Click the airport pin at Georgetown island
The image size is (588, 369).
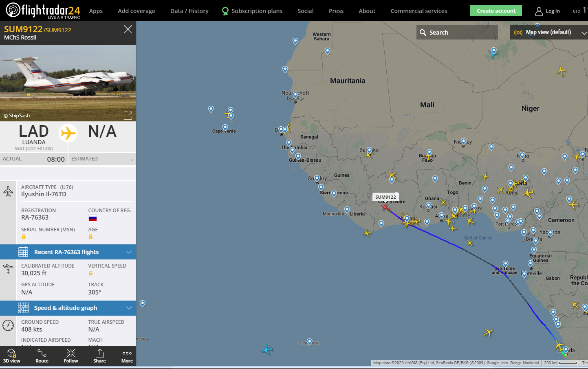point(310,342)
